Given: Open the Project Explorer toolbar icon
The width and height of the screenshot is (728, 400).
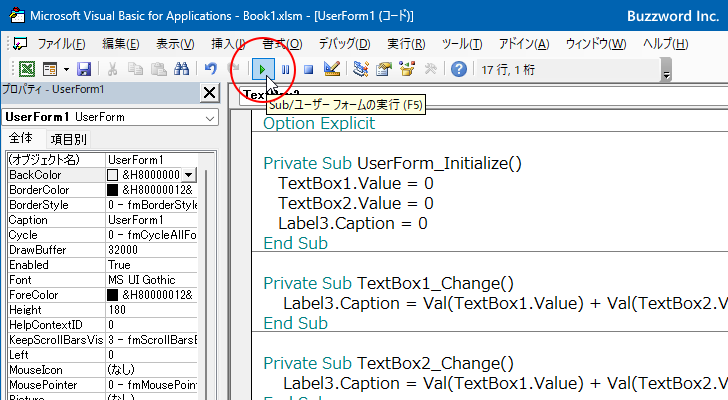Looking at the screenshot, I should point(361,69).
